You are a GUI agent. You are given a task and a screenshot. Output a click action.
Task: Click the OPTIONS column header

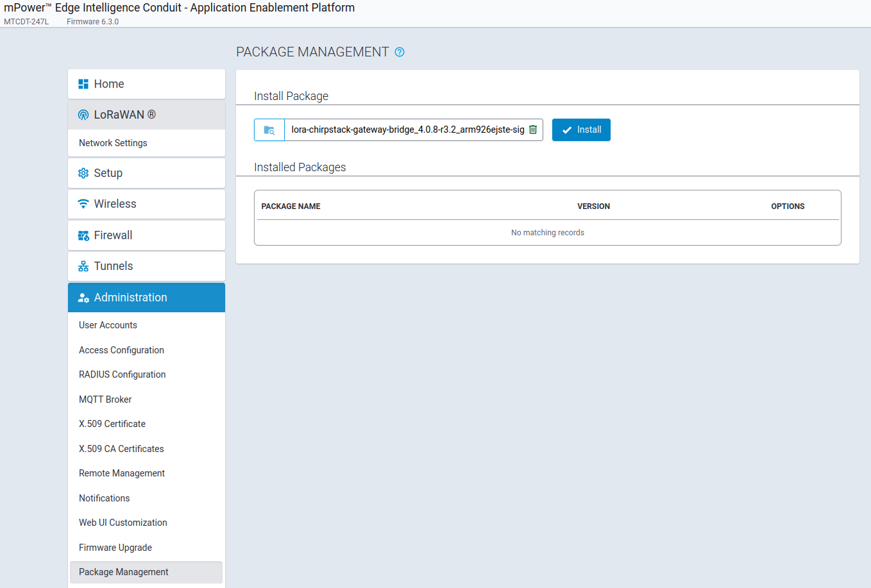788,206
